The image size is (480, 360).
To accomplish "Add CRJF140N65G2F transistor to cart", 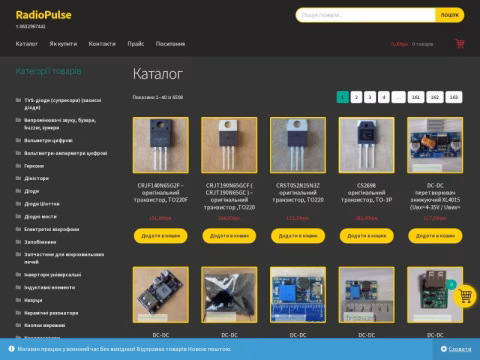I will [161, 236].
